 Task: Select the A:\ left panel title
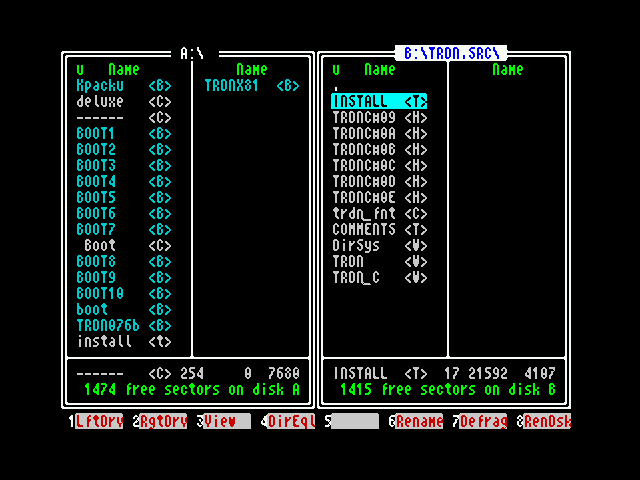pyautogui.click(x=192, y=53)
